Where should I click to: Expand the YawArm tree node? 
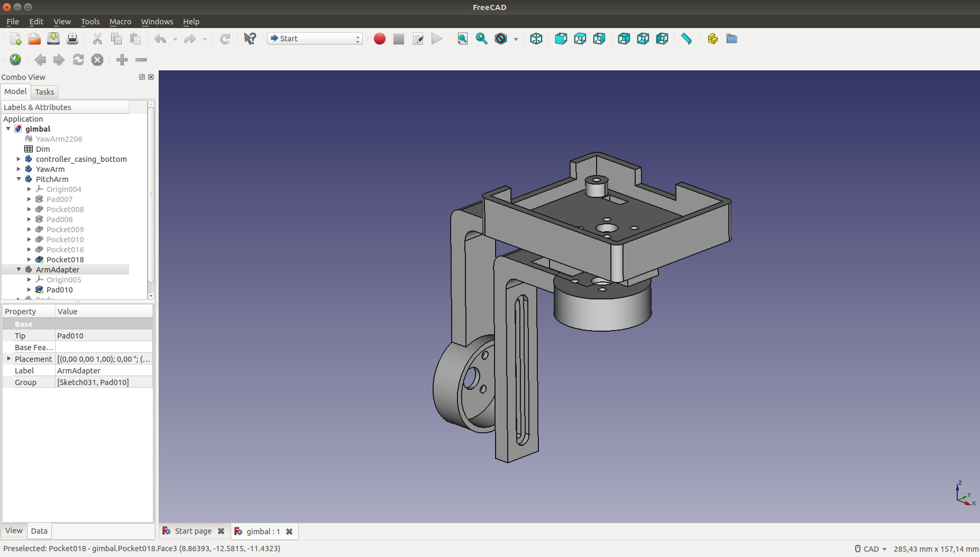point(19,169)
